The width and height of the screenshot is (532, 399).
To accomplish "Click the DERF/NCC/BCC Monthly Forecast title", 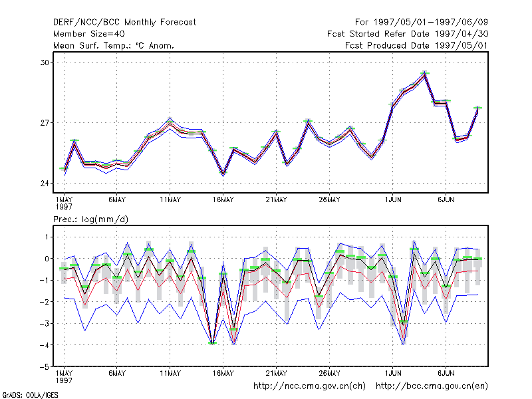I will tap(124, 23).
